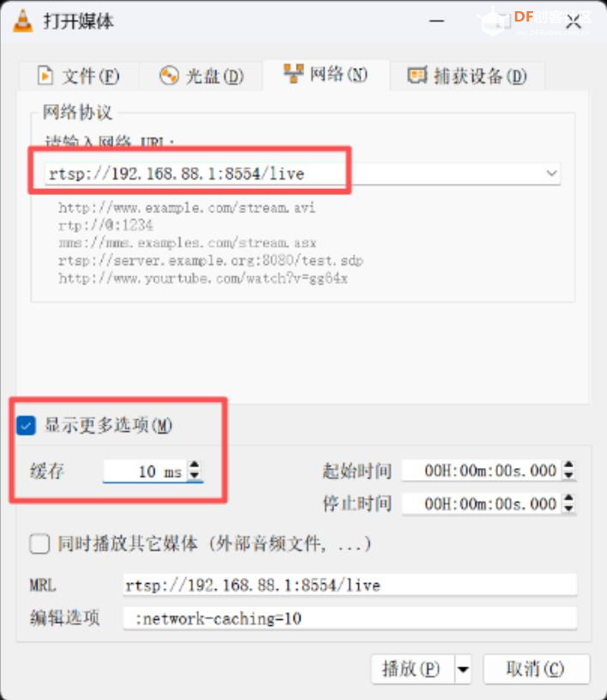Enable 同时播放其它媒体 checkbox

[39, 545]
